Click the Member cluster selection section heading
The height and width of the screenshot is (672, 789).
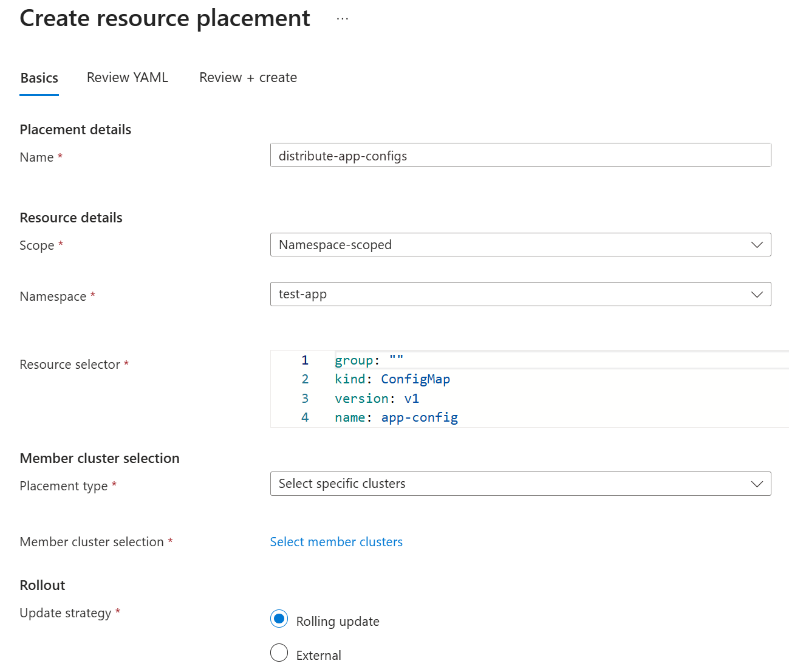click(x=100, y=458)
